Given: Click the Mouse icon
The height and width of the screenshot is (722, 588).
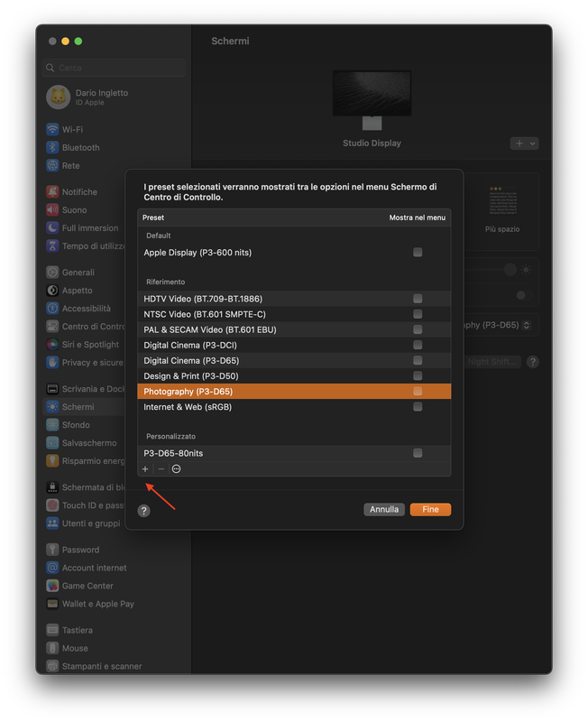Looking at the screenshot, I should [52, 648].
